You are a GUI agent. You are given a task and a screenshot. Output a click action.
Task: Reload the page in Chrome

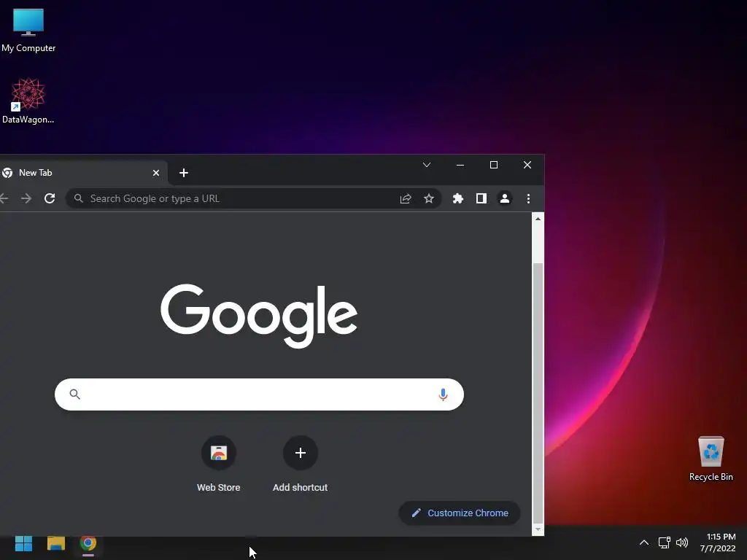click(50, 198)
